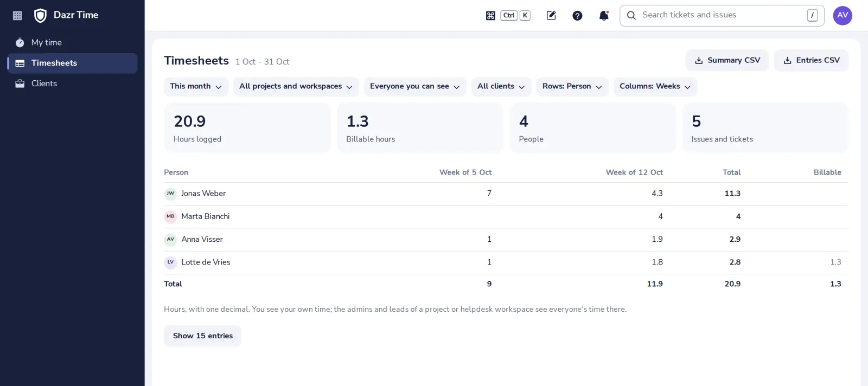Click the 11.9 weekly total cell

click(x=655, y=284)
